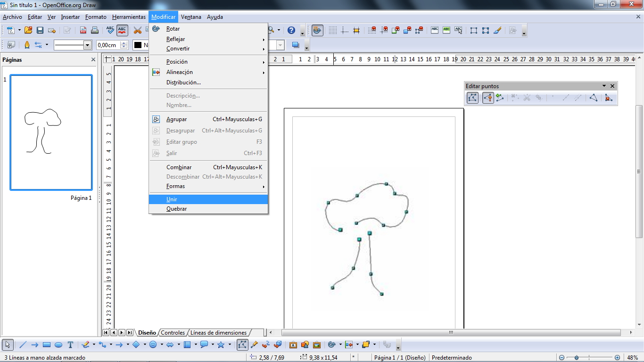Screen dimensions: 644x362
Task: Open OpenOffice help question-mark icon
Action: 291,30
